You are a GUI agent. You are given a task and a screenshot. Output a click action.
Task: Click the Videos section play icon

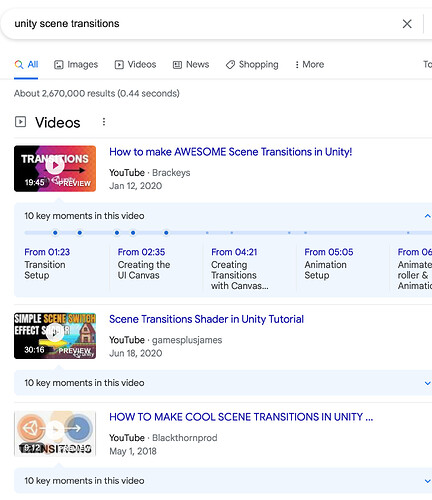(20, 122)
